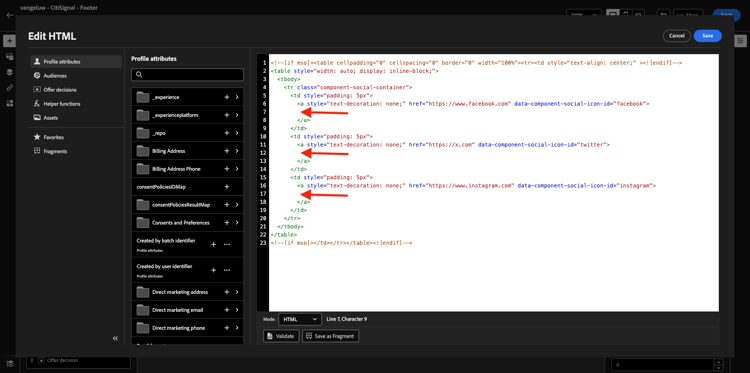Add Created by batch identifier attribute
This screenshot has height=373, width=750.
click(x=213, y=244)
